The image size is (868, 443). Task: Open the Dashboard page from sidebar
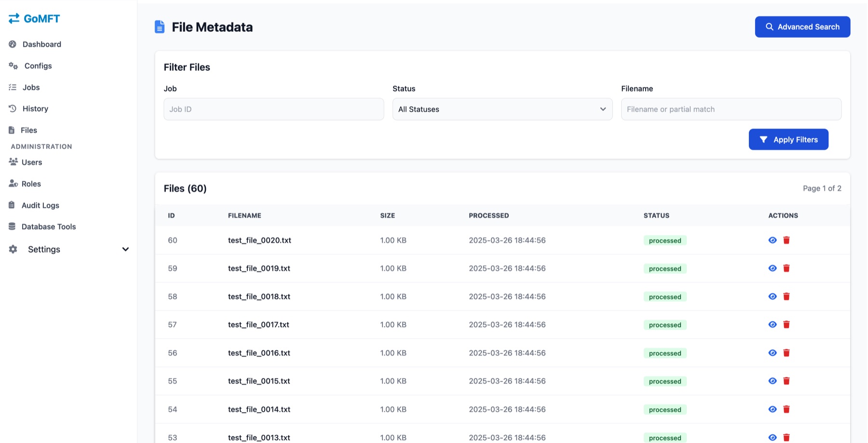pos(35,44)
